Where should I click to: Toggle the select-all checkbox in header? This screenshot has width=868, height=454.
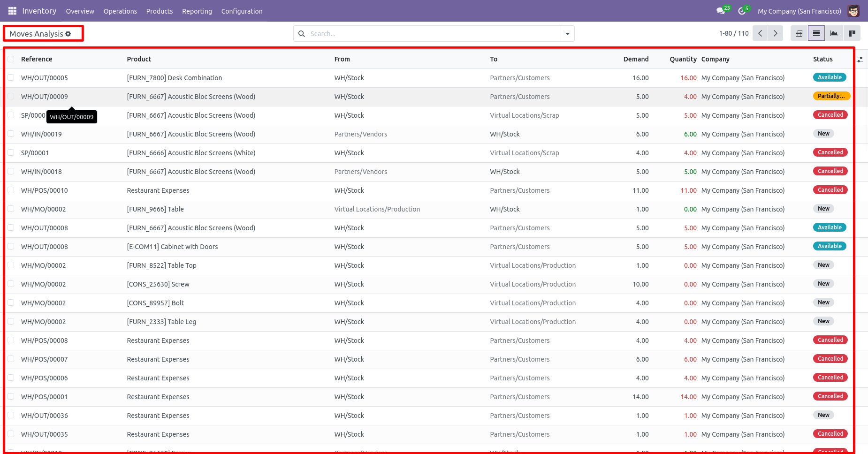point(11,59)
